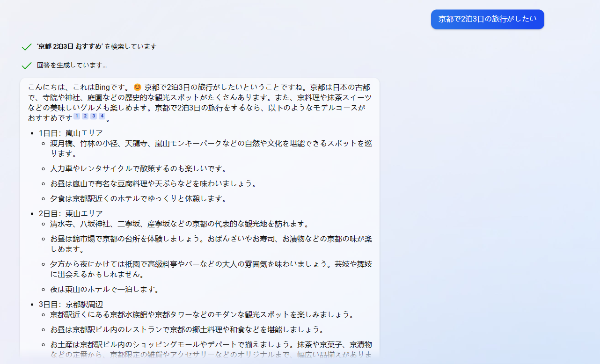Open citation source 4 in the answer
The width and height of the screenshot is (600, 364).
click(x=102, y=116)
